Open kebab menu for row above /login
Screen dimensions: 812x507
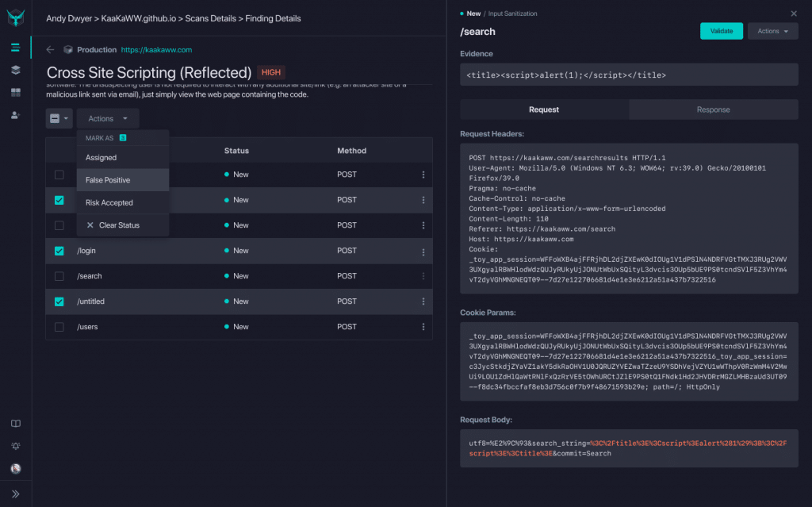point(423,225)
